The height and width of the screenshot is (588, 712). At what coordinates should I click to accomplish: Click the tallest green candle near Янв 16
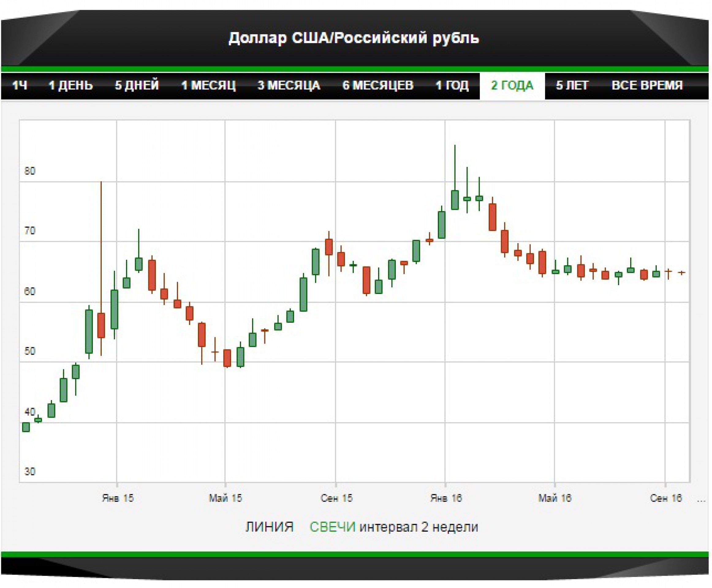coord(455,200)
